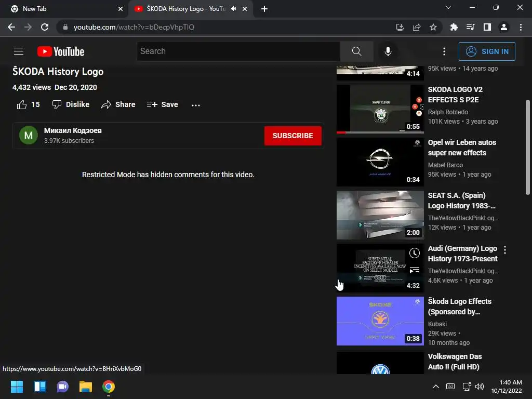Open Mabel Barco channel name
The image size is (532, 399).
pyautogui.click(x=445, y=165)
